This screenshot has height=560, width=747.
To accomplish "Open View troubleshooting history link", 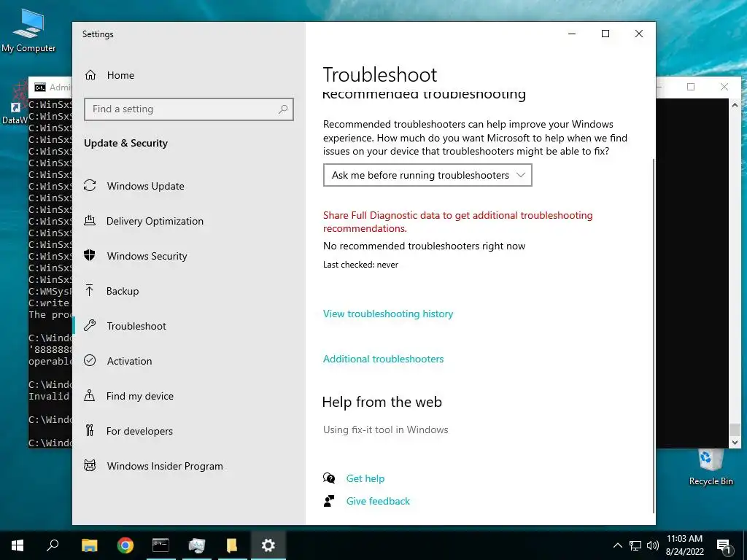I will coord(388,314).
